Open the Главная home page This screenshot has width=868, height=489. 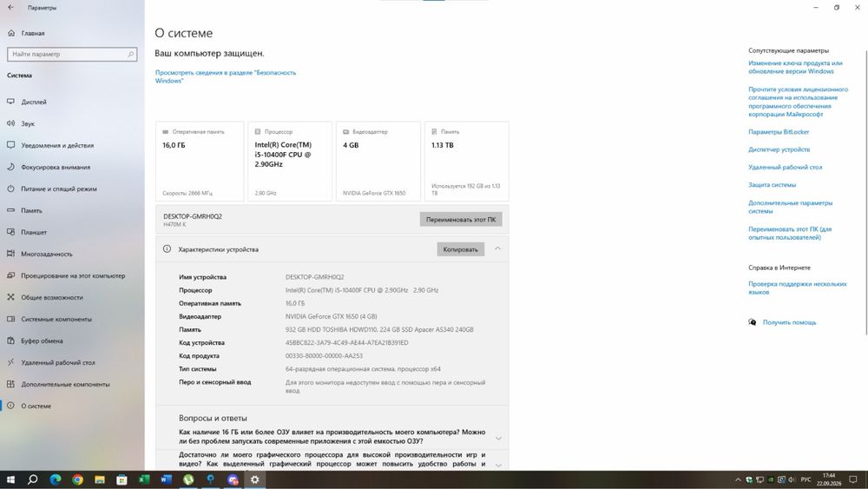coord(33,33)
